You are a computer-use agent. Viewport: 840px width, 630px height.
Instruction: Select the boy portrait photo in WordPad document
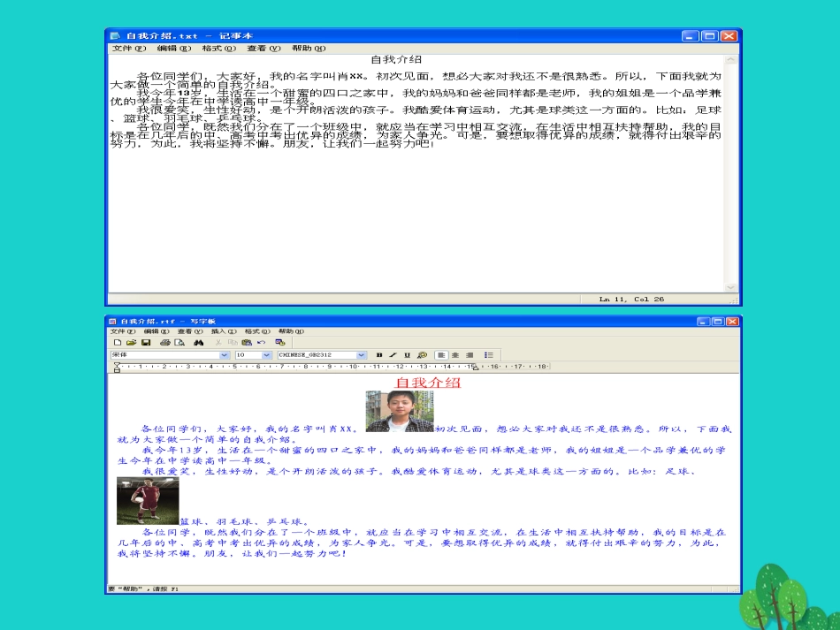coord(400,411)
